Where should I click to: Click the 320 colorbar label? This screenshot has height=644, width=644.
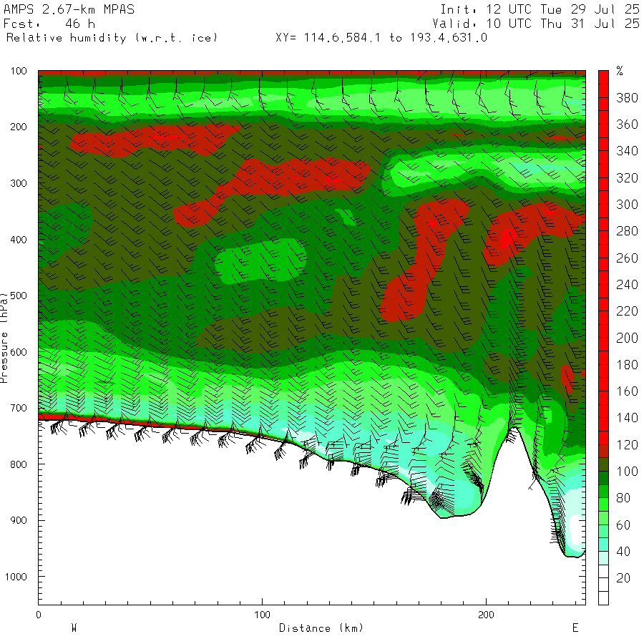[627, 178]
